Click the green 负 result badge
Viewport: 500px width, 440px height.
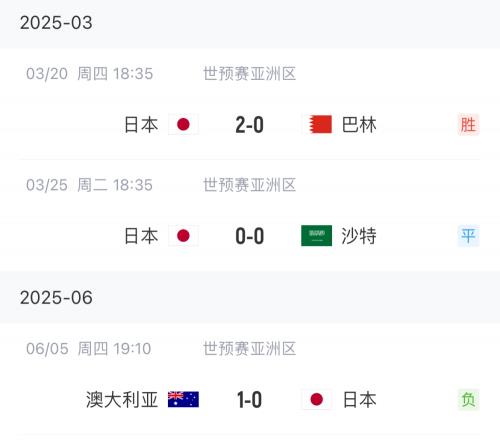[x=468, y=399]
